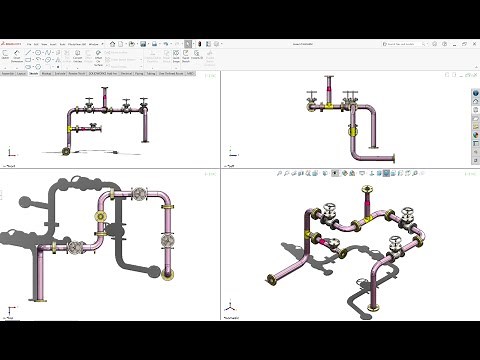Expand the Select tool dropdown arrow
Screen dimensions: 480x360
coord(193,44)
